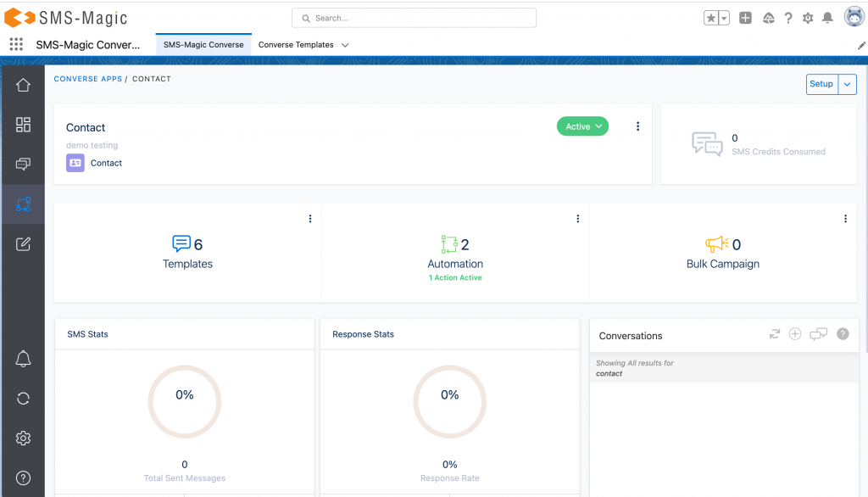Open the compose edit icon in sidebar
868x497 pixels.
tap(23, 243)
